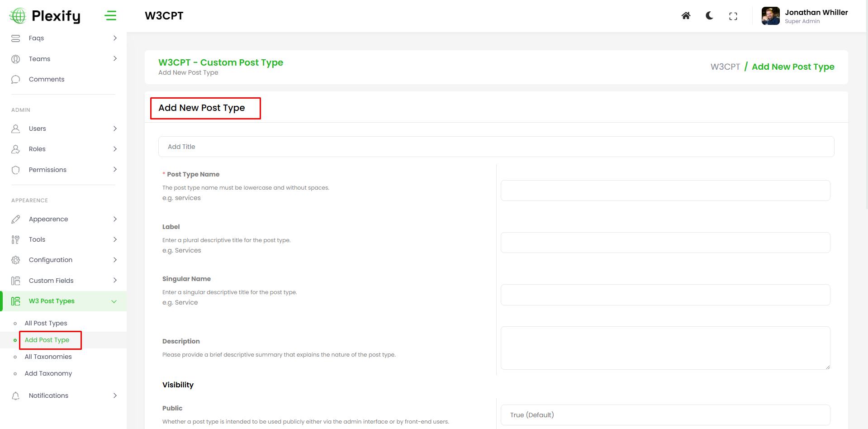Click the Comments speech bubble icon
This screenshot has width=868, height=429.
(x=16, y=80)
